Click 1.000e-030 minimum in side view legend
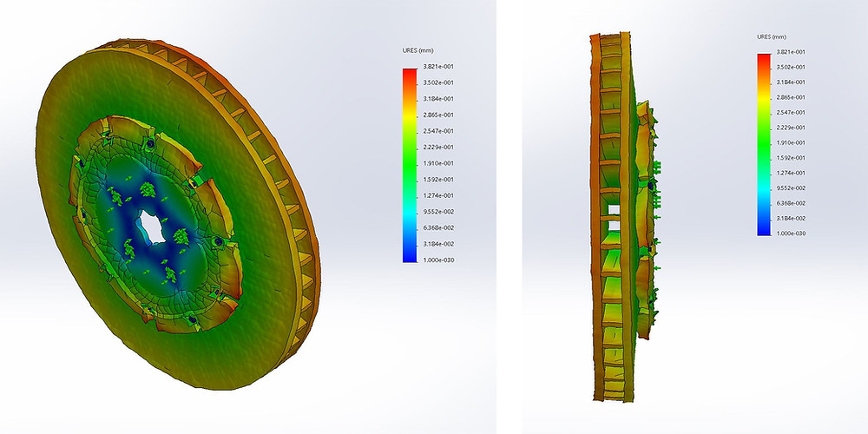Viewport: 868px width, 434px height. 792,233
